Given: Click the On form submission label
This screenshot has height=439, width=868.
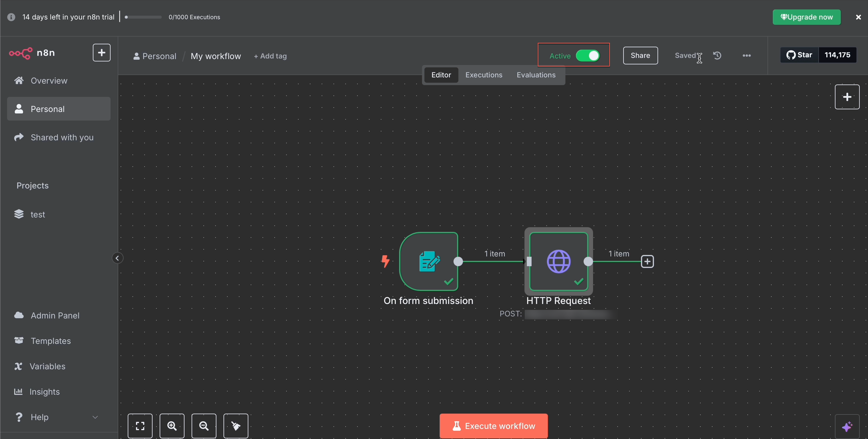Looking at the screenshot, I should pos(428,301).
